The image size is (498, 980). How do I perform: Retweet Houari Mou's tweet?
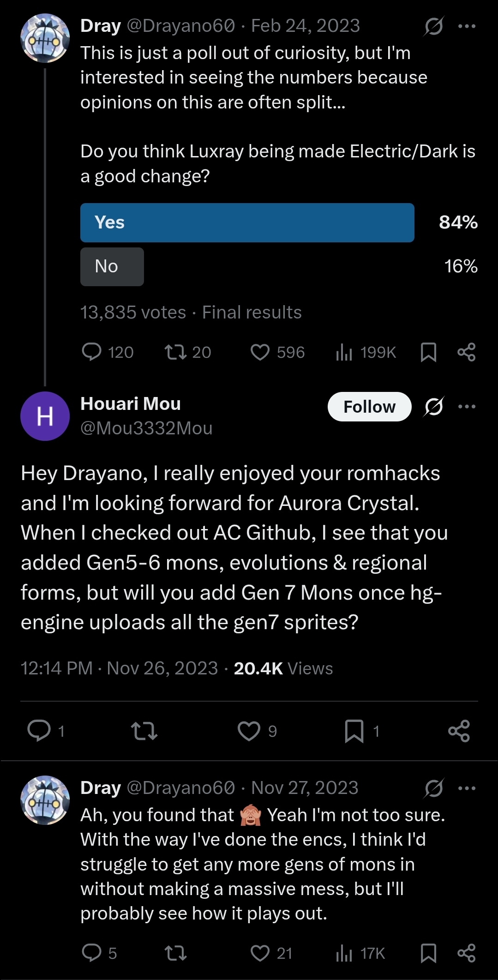pyautogui.click(x=144, y=731)
